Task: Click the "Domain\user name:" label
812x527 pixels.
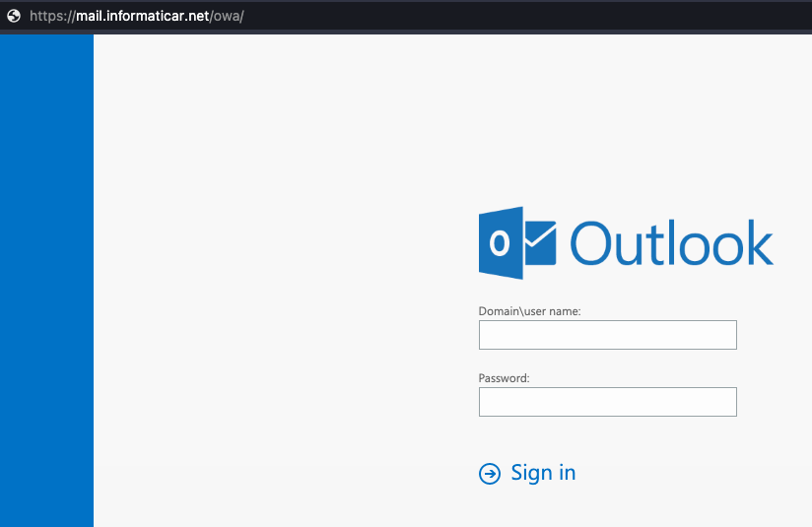Action: [529, 311]
